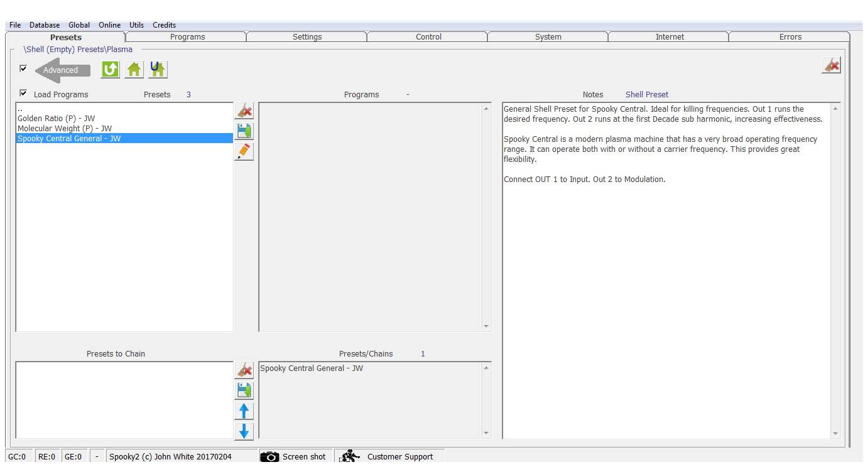Click the broom clear icon beside Presets to Chain
The image size is (868, 467).
click(244, 370)
